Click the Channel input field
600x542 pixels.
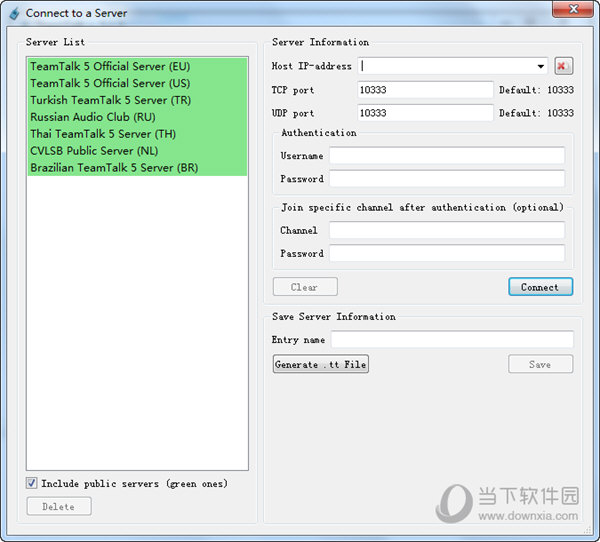447,230
